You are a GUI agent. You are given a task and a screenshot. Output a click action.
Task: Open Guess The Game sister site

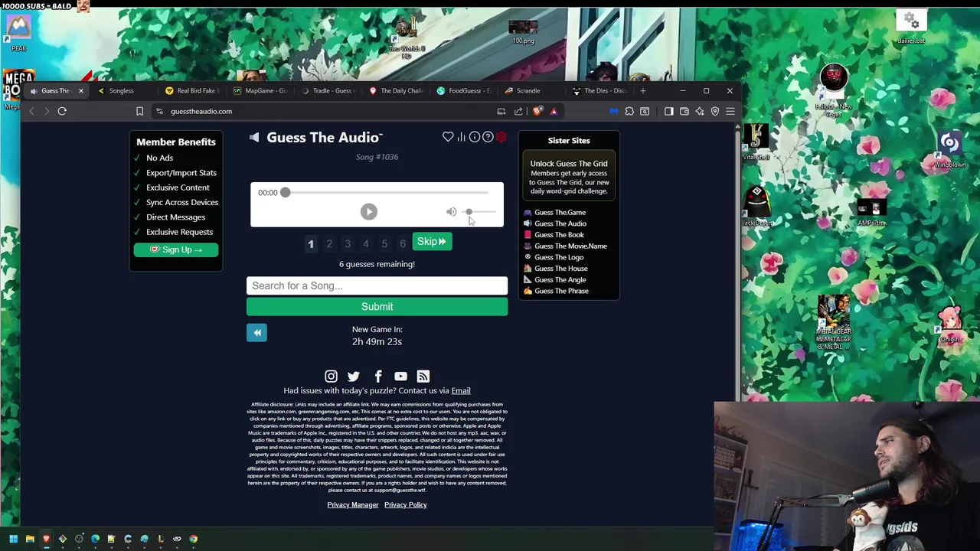pos(560,213)
